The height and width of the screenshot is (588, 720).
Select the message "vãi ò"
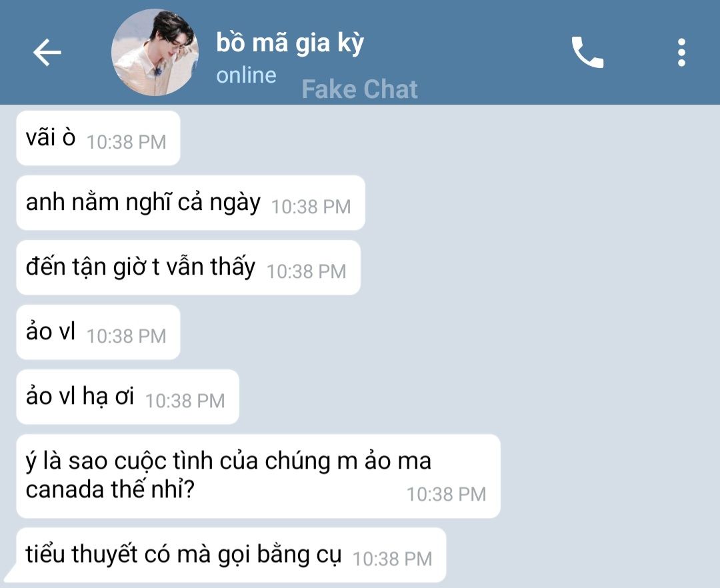pos(98,138)
